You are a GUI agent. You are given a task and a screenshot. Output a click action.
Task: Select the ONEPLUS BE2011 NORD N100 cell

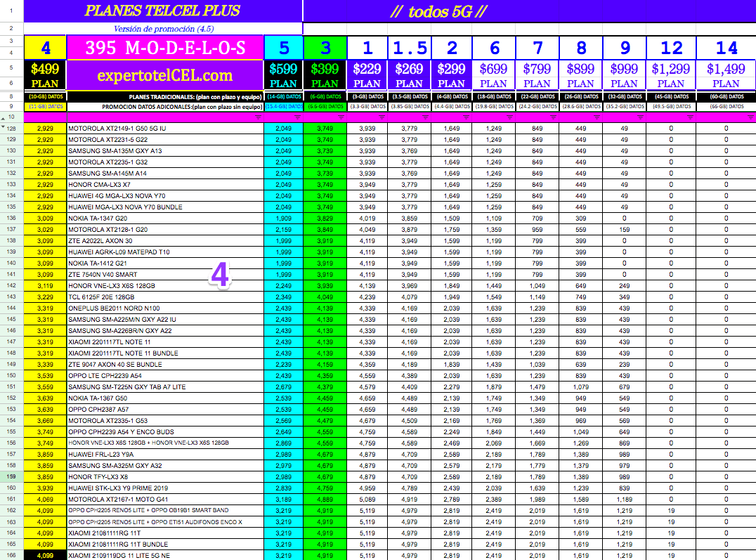click(x=165, y=308)
